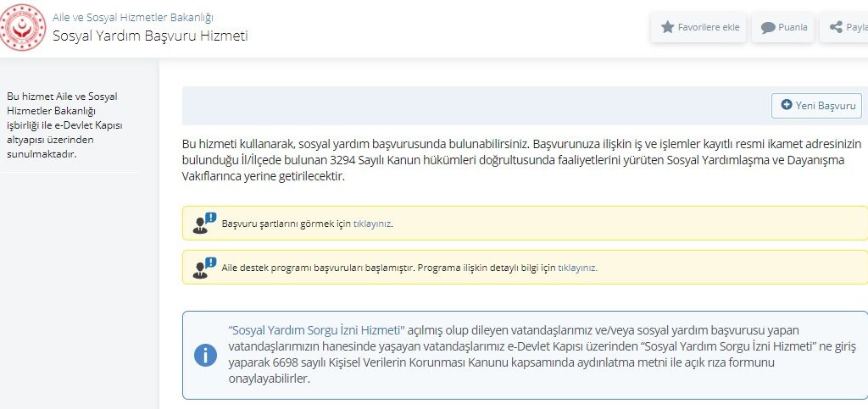This screenshot has width=868, height=409.
Task: Click the speech bubble icon in Puanla
Action: [768, 28]
